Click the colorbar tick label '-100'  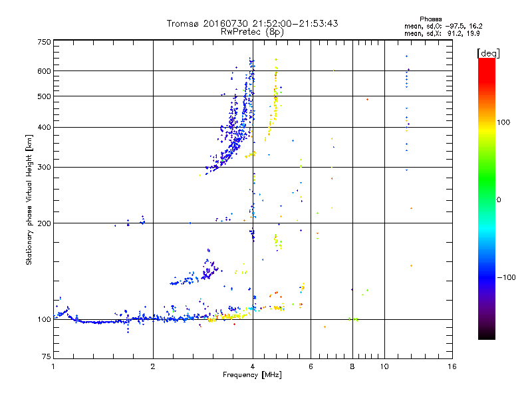point(506,277)
